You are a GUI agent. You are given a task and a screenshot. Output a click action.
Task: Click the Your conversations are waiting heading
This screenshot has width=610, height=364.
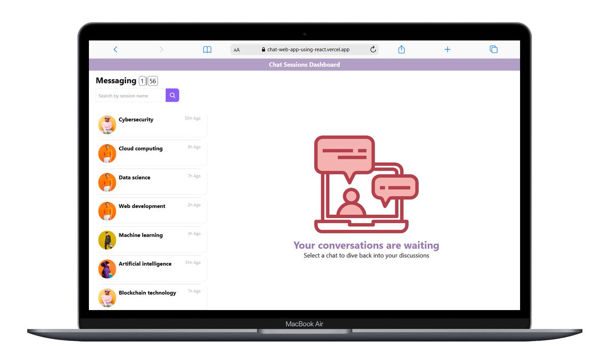point(366,246)
